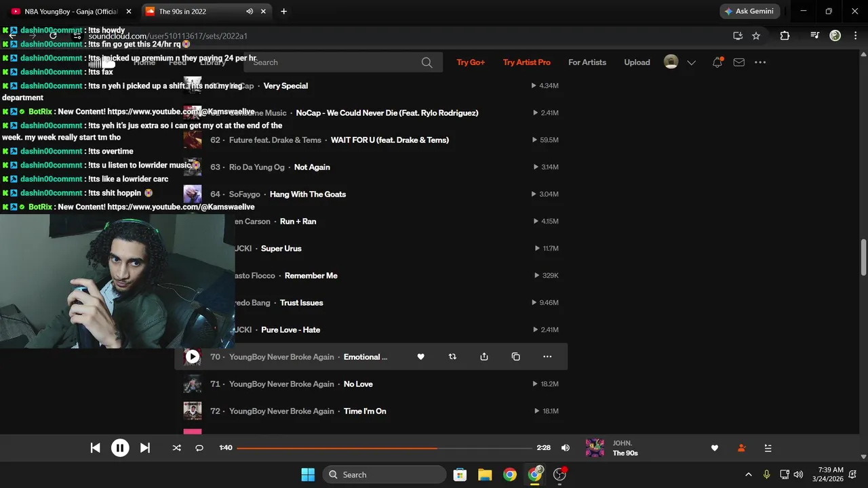Open more options for Emotional track
The height and width of the screenshot is (488, 868).
coord(547,357)
